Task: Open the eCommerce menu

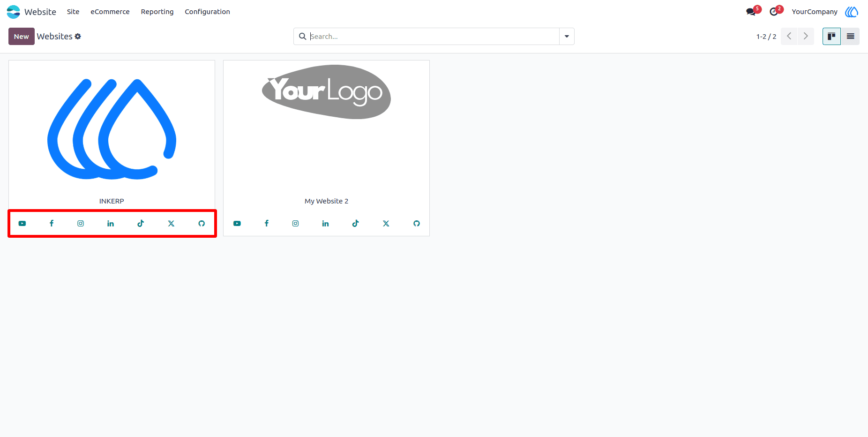Action: click(110, 12)
